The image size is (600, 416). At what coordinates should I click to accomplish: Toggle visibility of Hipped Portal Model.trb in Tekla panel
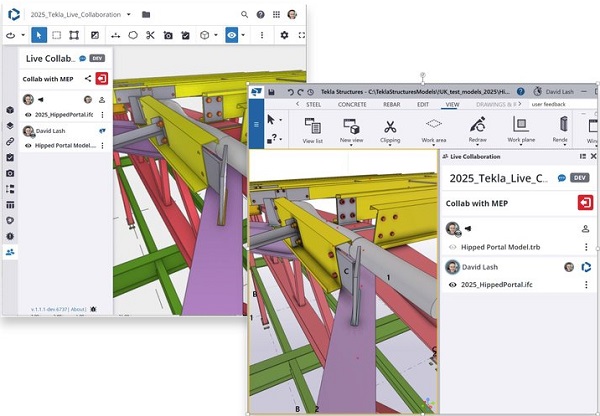453,247
